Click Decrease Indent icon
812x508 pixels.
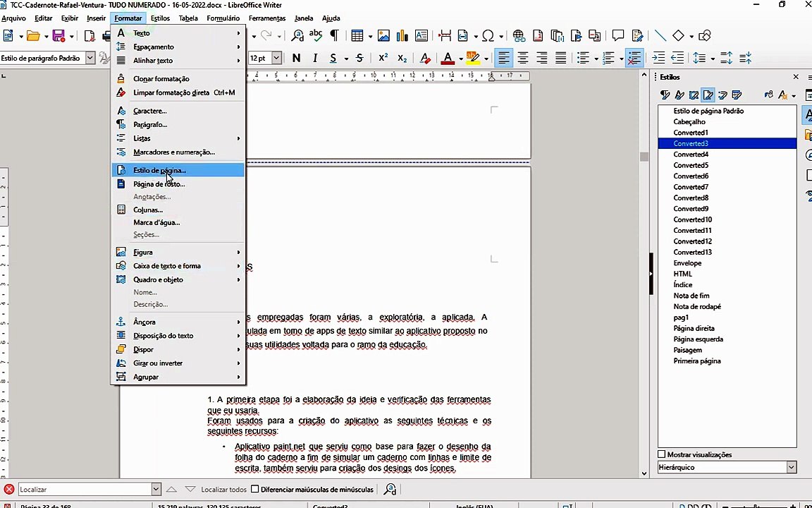tap(677, 58)
